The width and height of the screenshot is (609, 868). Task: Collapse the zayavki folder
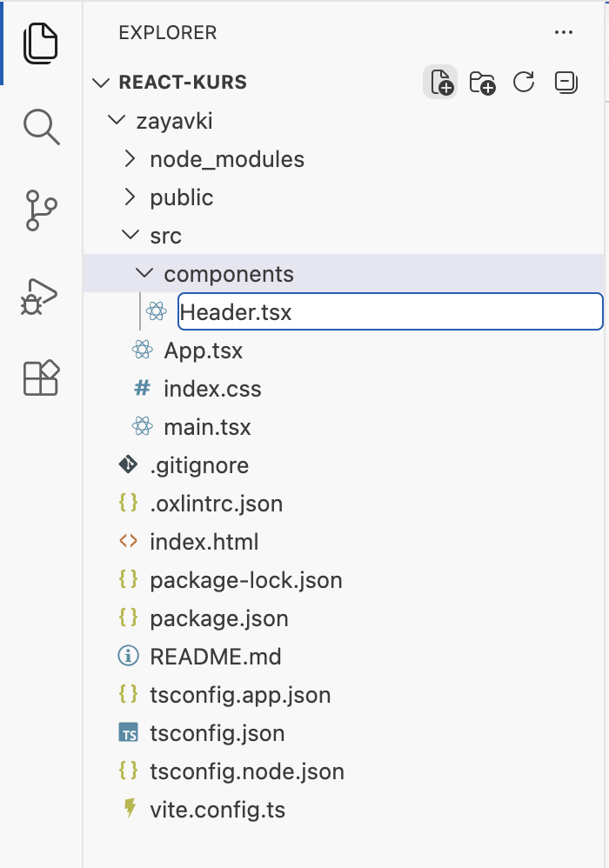[117, 119]
